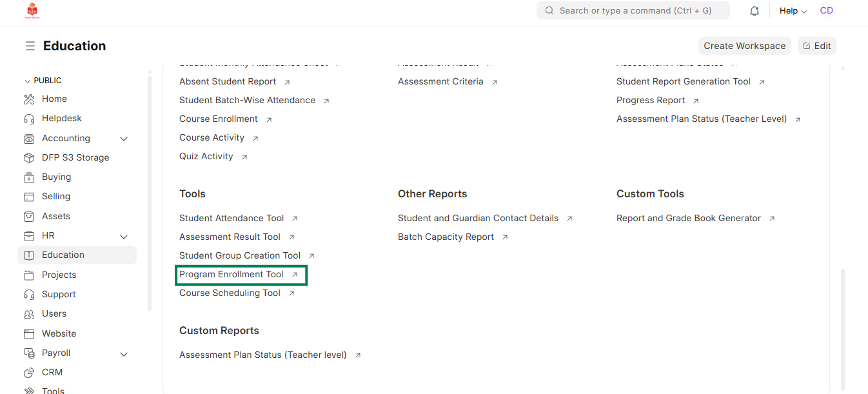Click the CRM pie chart icon
This screenshot has height=394, width=868.
coord(29,373)
